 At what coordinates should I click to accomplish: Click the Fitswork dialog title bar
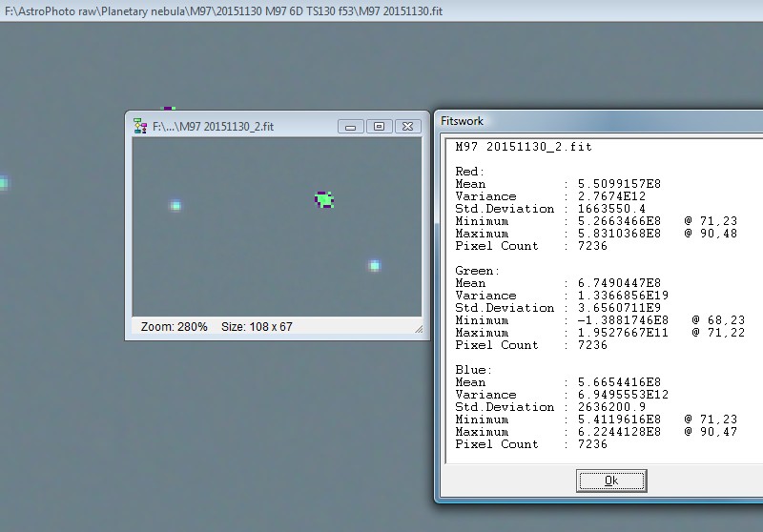point(599,121)
